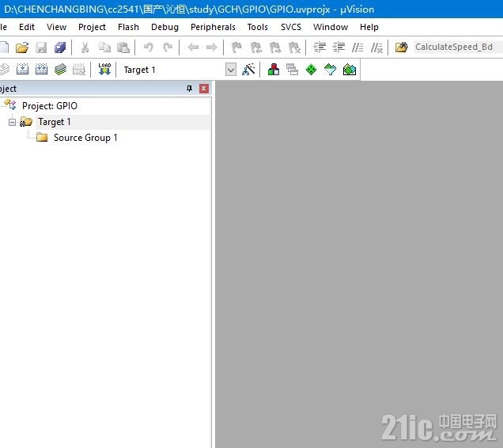The height and width of the screenshot is (448, 503).
Task: Pin the Project panel
Action: pos(189,89)
